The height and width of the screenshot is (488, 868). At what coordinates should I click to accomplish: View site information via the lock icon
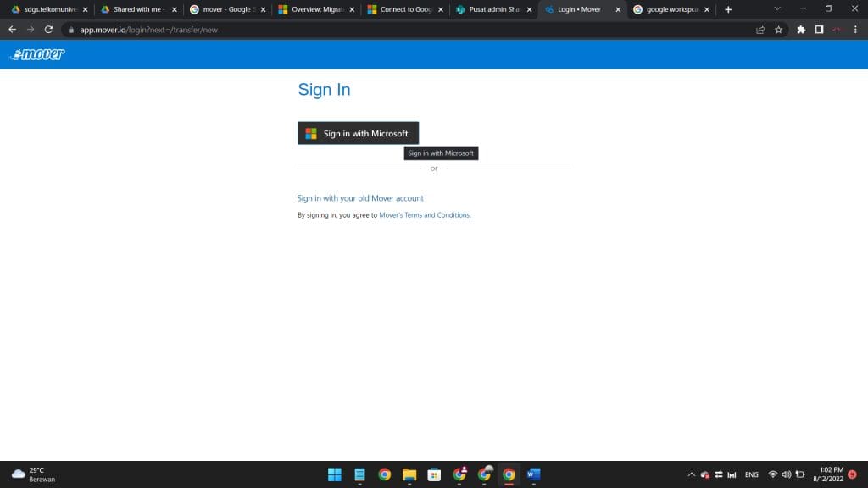pyautogui.click(x=71, y=30)
